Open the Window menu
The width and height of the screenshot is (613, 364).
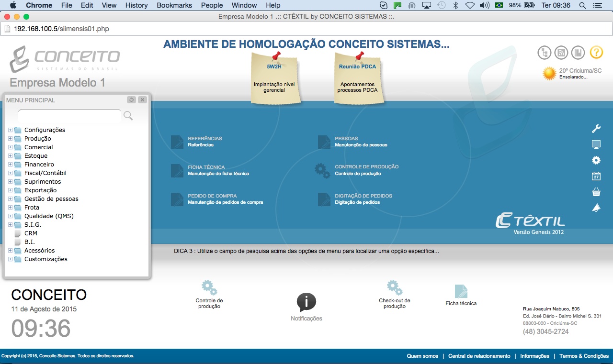coord(244,5)
